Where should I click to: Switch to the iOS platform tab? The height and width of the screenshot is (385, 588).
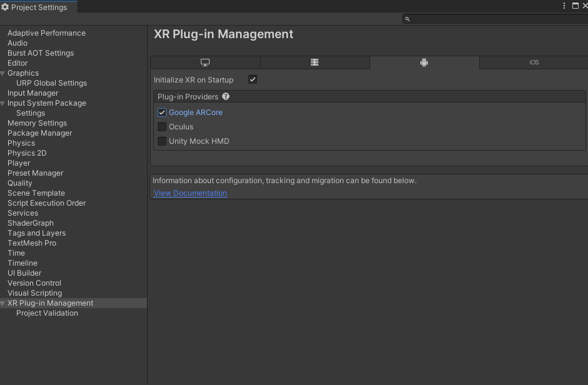pos(534,62)
